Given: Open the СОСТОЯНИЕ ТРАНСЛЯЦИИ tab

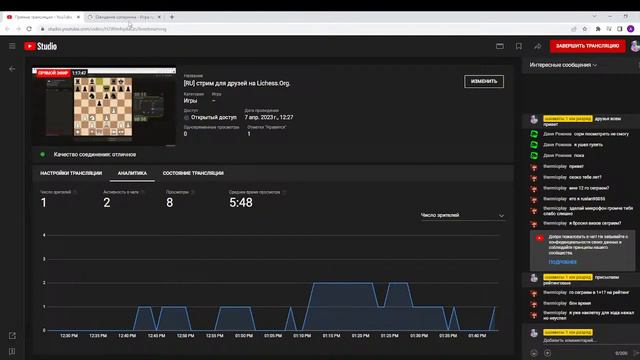Looking at the screenshot, I should tap(193, 173).
